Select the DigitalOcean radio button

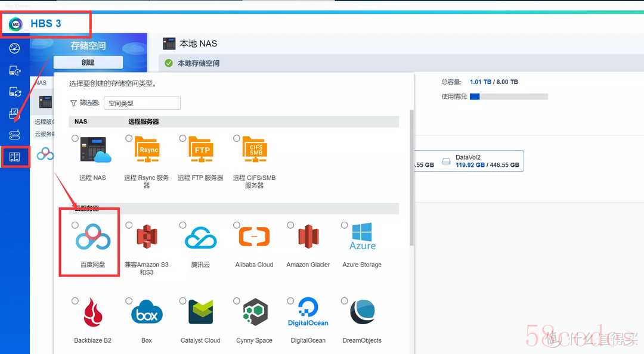tap(290, 301)
